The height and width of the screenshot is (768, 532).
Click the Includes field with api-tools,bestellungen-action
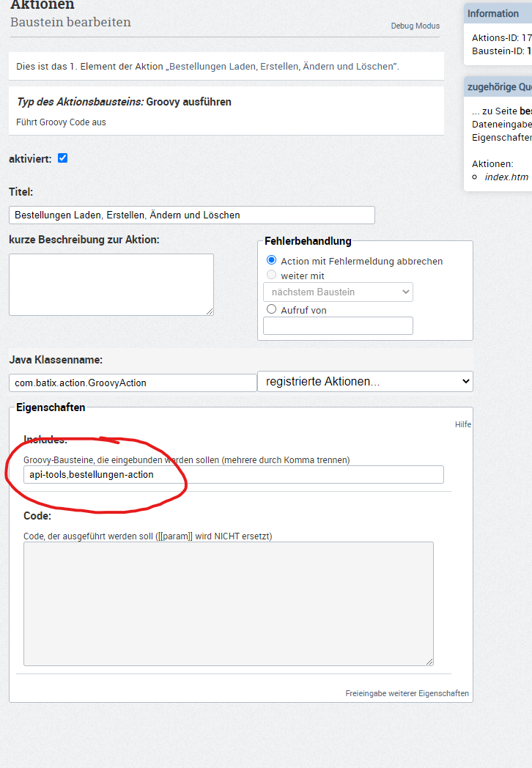coord(233,474)
